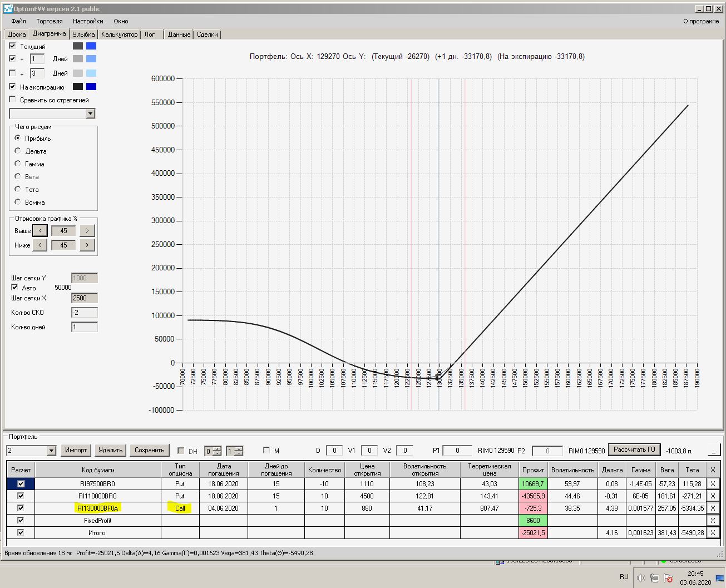Click the Кол-во СКО input field

pos(85,313)
